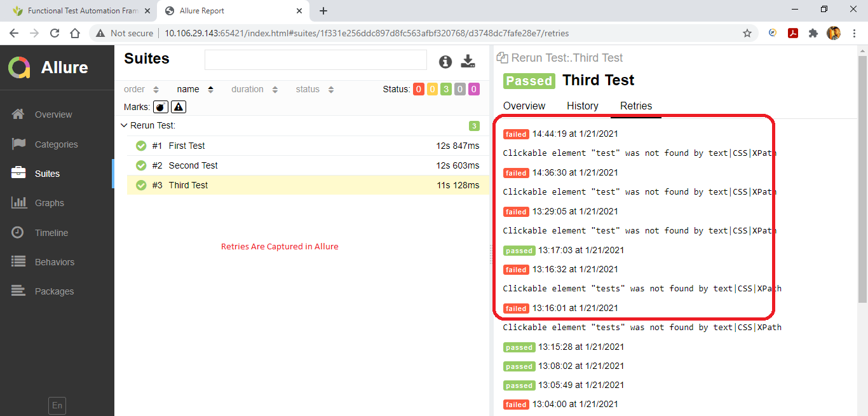Filter by flaky bomb mark
This screenshot has width=868, height=416.
[161, 107]
